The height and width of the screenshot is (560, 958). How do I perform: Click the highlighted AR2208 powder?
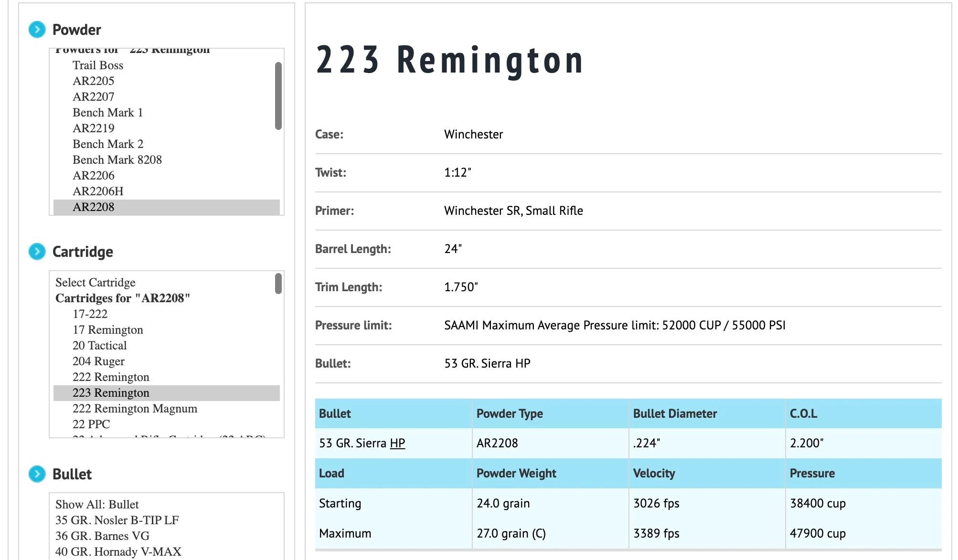[x=166, y=207]
